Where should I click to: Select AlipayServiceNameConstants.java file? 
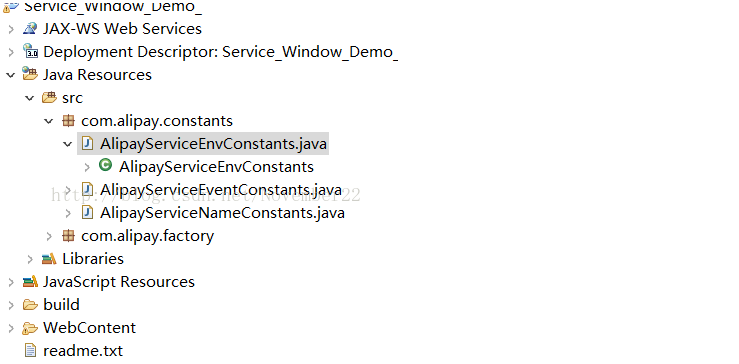point(222,213)
